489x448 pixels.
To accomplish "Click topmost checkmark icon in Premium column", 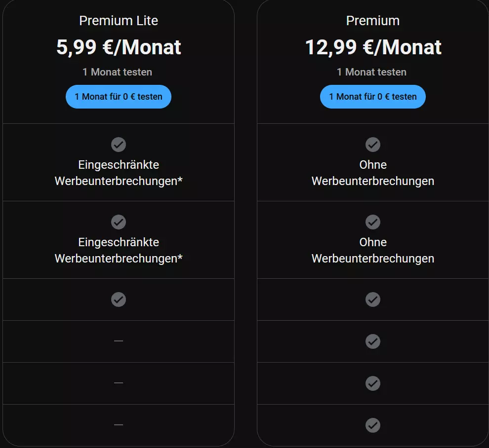I will tap(372, 145).
